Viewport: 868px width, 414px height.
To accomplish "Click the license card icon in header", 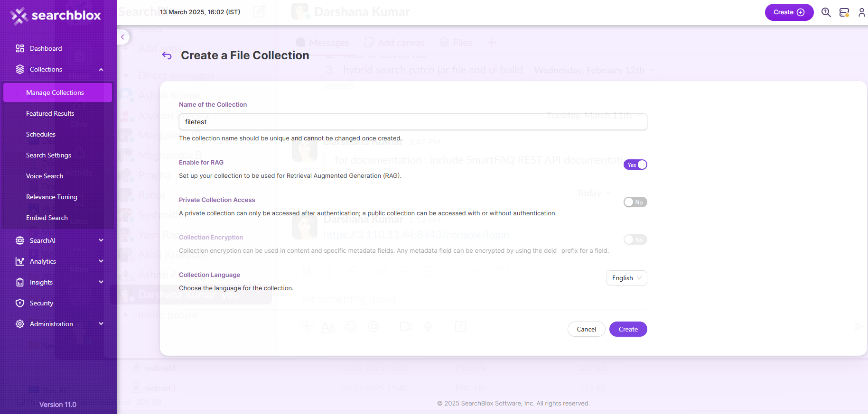I will point(844,12).
